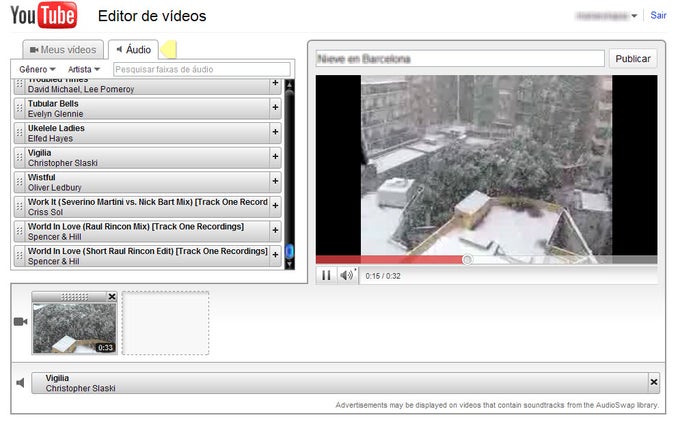680x422 pixels.
Task: Click the Publicar button
Action: tap(633, 59)
